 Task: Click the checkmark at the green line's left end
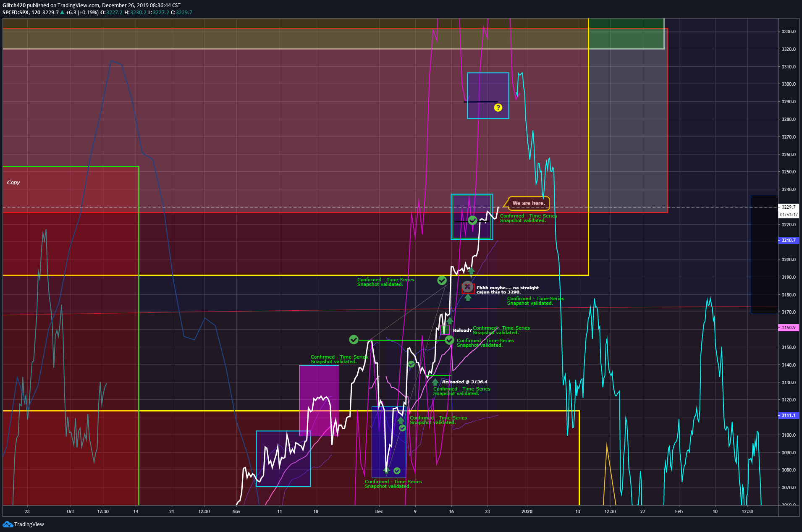click(x=354, y=339)
